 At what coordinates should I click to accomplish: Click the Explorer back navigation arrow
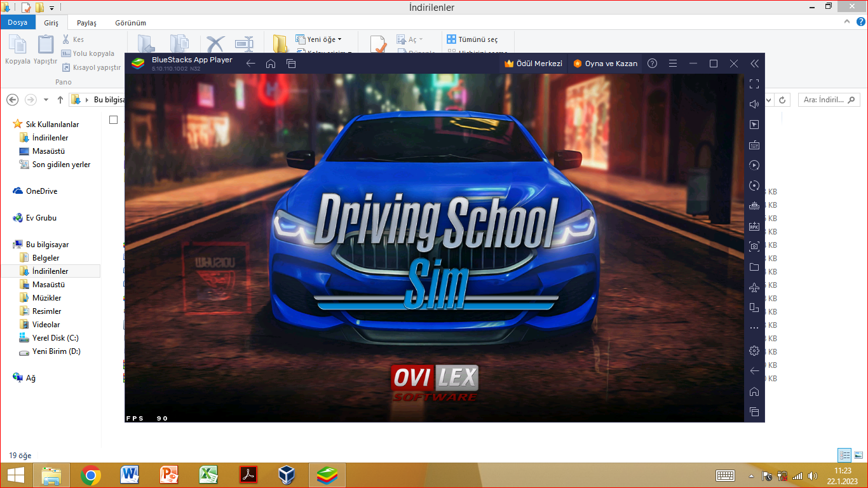click(x=13, y=100)
